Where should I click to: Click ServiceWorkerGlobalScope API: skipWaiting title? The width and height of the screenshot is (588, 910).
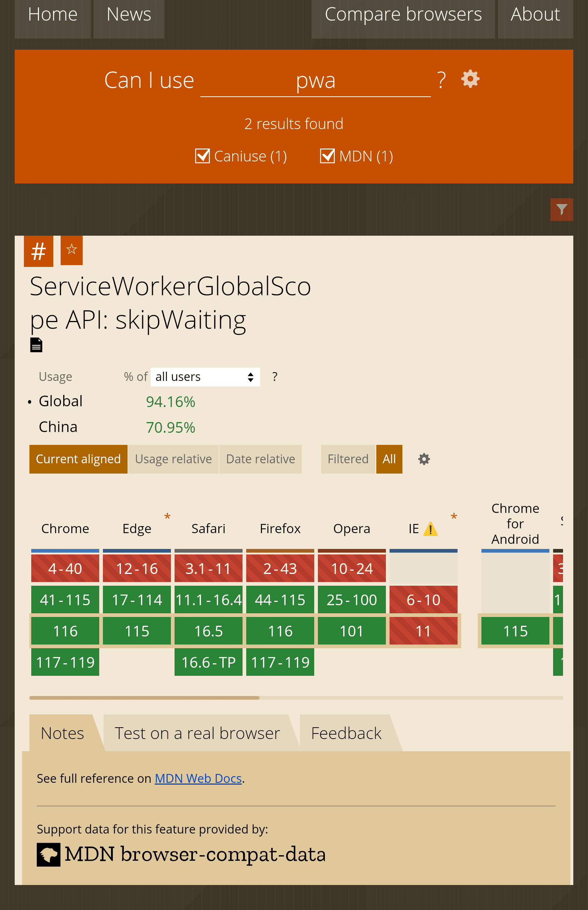click(170, 303)
